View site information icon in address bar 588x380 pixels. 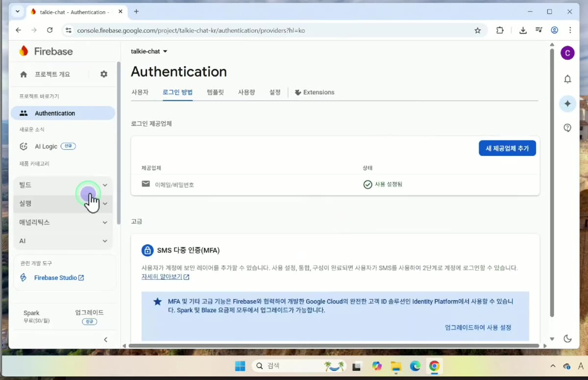point(69,30)
